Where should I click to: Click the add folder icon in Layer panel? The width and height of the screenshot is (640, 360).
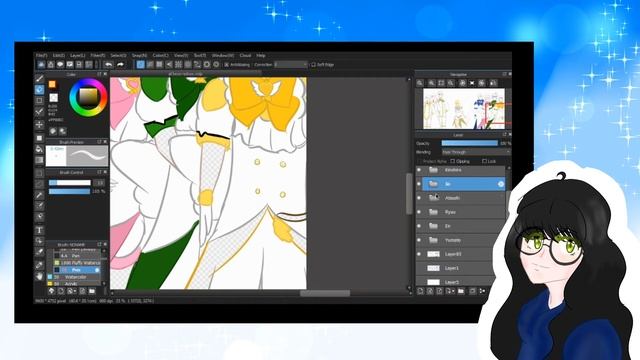tap(461, 291)
